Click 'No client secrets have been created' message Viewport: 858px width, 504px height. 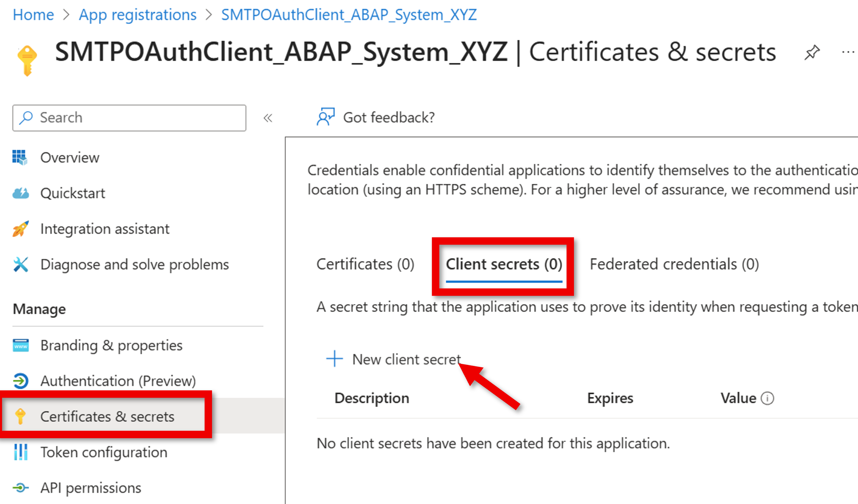coord(493,443)
